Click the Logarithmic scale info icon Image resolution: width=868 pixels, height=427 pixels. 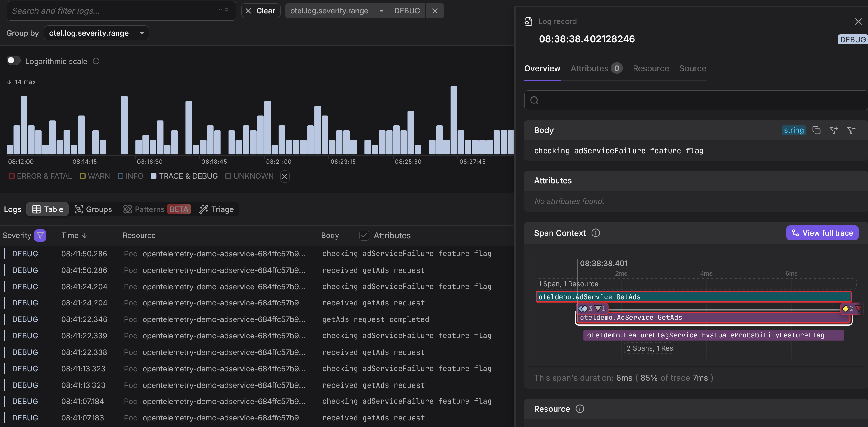(x=96, y=61)
